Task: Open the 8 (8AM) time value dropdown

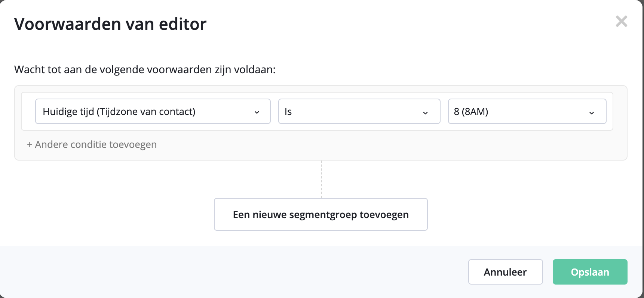Action: click(x=527, y=111)
